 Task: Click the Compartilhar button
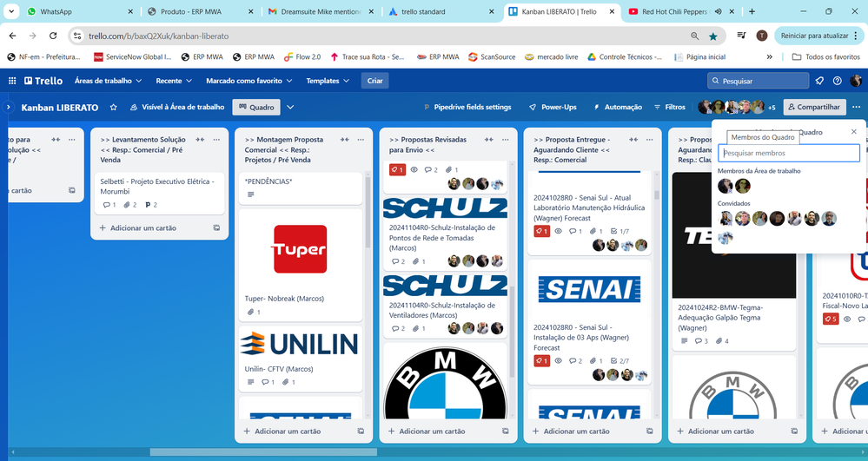[x=814, y=108]
